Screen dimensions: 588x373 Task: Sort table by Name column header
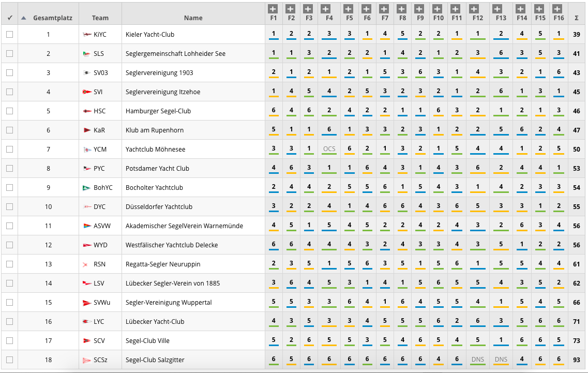(193, 18)
